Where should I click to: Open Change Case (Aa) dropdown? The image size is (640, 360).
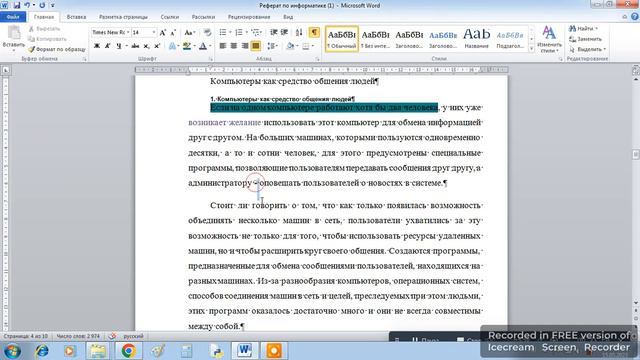189,33
